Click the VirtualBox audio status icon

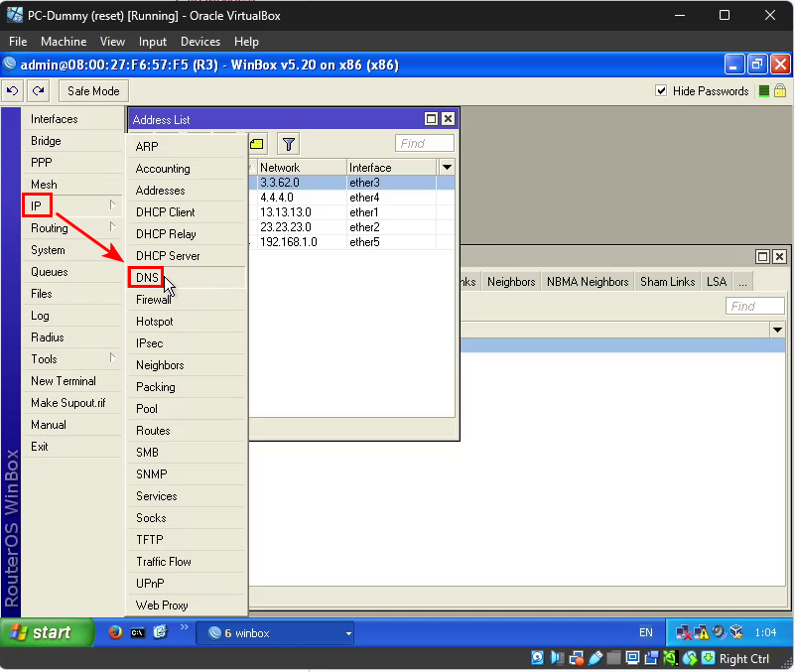click(557, 658)
